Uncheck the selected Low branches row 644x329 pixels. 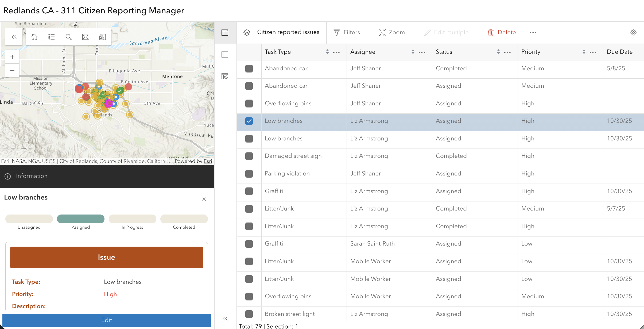pos(249,121)
